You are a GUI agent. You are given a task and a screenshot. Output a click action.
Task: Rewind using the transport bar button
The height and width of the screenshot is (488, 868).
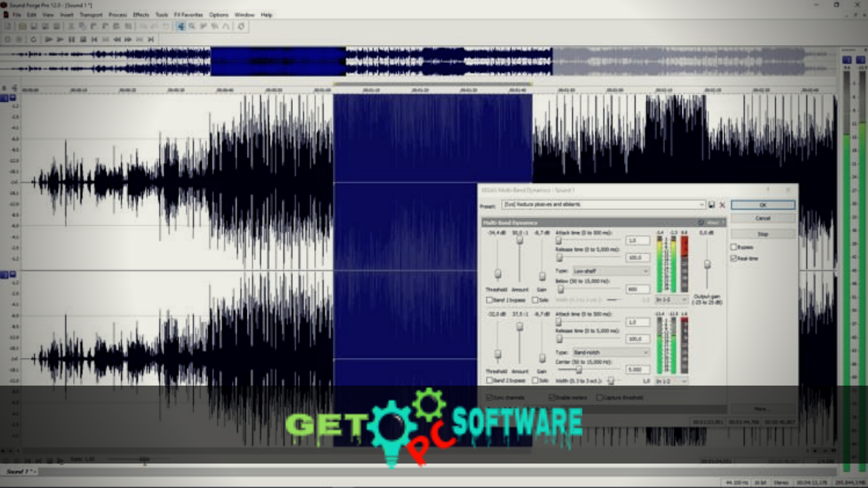(x=117, y=40)
